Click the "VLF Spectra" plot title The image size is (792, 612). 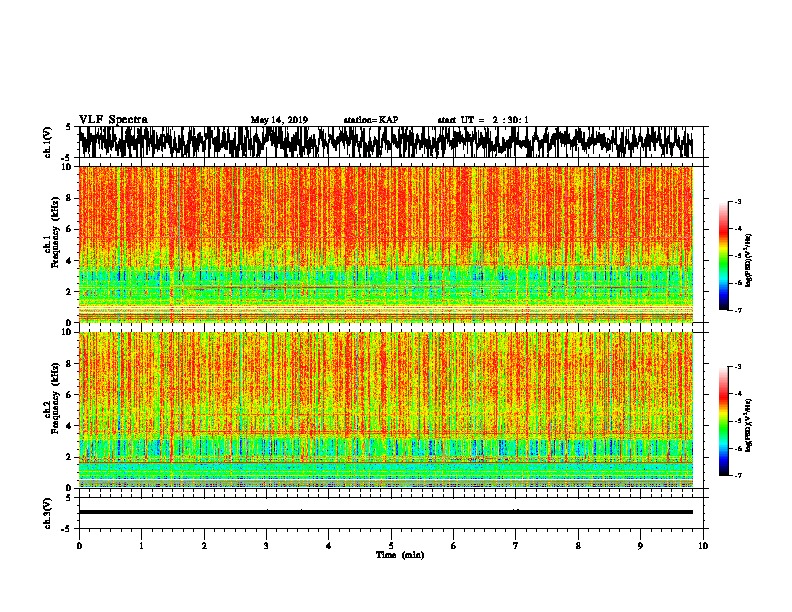point(113,119)
